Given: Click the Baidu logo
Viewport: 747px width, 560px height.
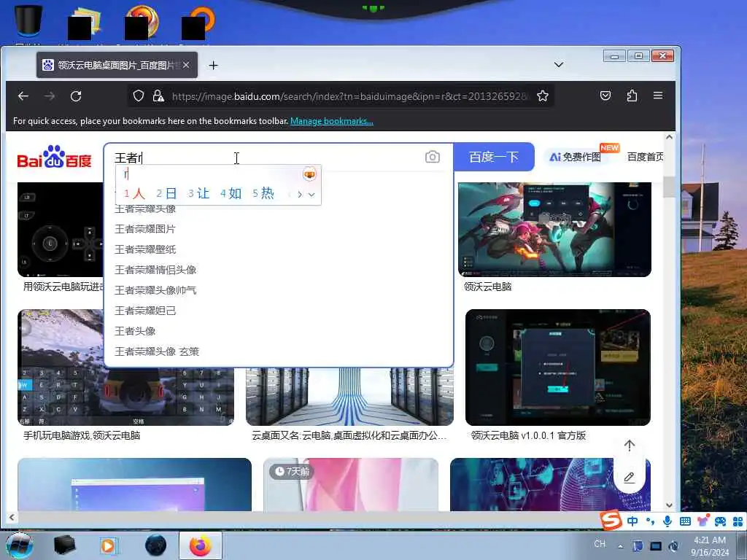Looking at the screenshot, I should [x=54, y=157].
